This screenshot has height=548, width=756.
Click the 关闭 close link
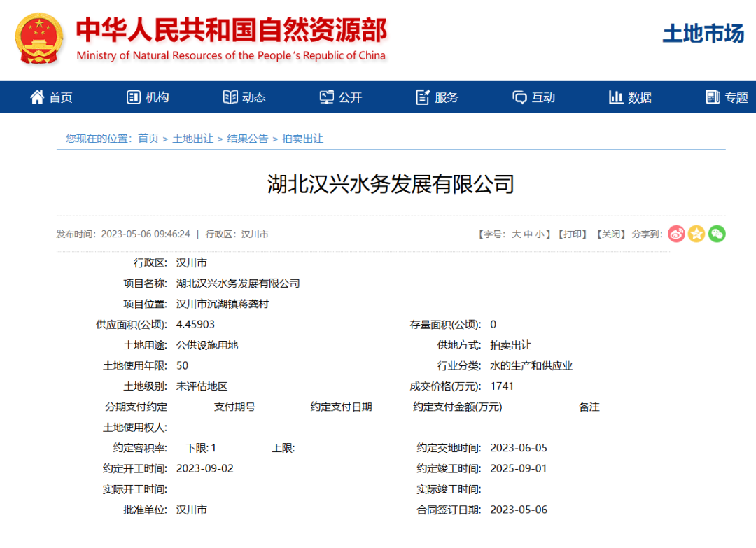(x=610, y=234)
